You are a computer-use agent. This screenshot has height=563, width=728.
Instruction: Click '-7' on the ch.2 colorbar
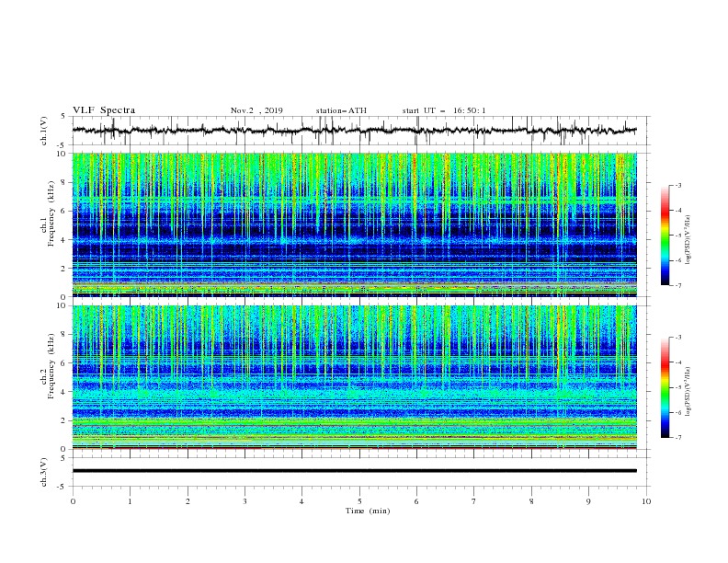(x=677, y=437)
